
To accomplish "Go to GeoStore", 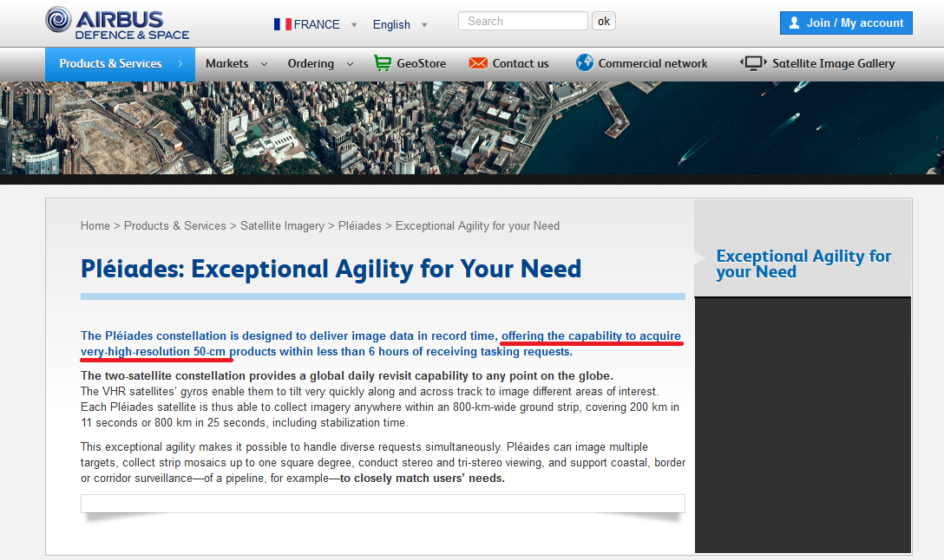I will (422, 64).
